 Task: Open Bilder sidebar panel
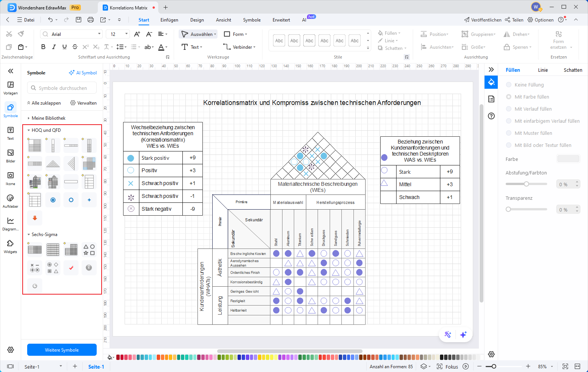pos(11,156)
